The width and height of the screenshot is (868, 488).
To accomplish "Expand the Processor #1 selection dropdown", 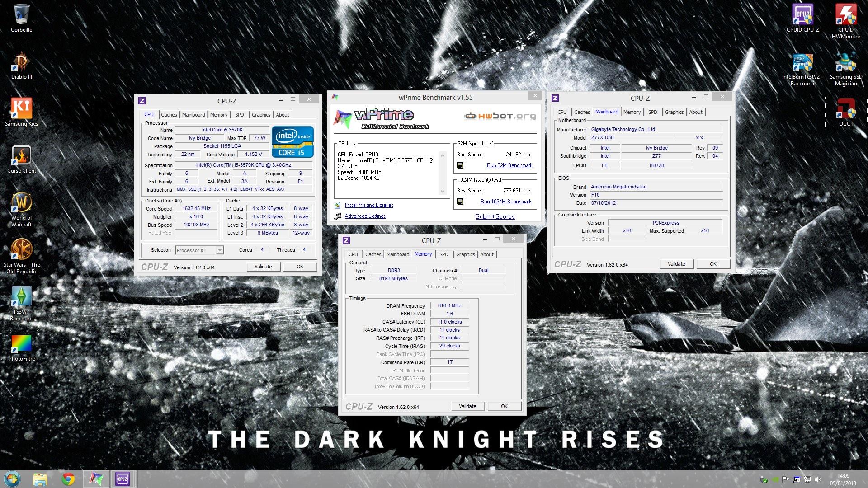I will tap(219, 250).
